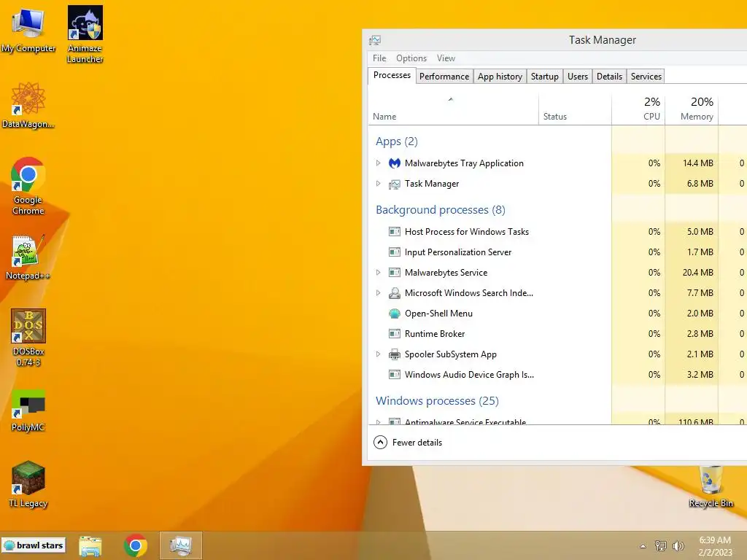
Task: Switch to the Startup tab
Action: (544, 76)
